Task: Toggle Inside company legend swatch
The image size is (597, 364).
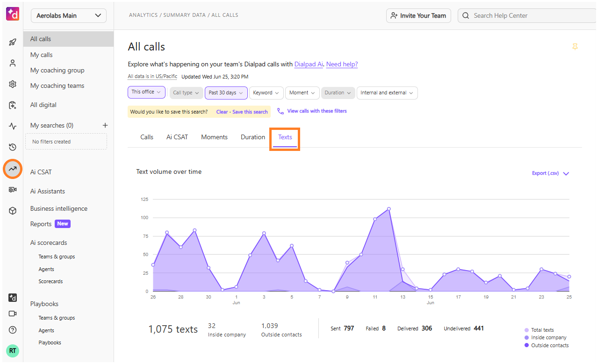Action: click(527, 337)
